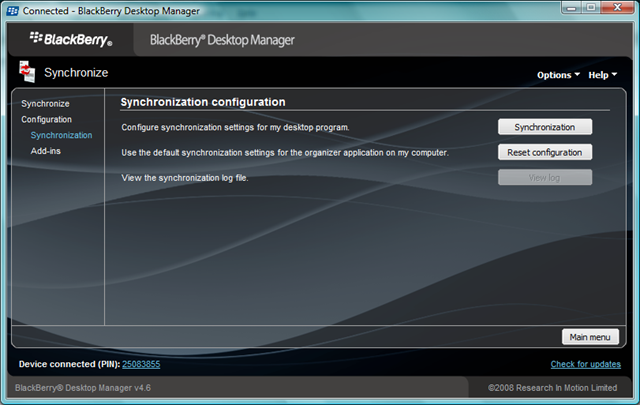Click the Synchronization configuration button
Viewport: 640px width, 405px height.
pos(545,127)
